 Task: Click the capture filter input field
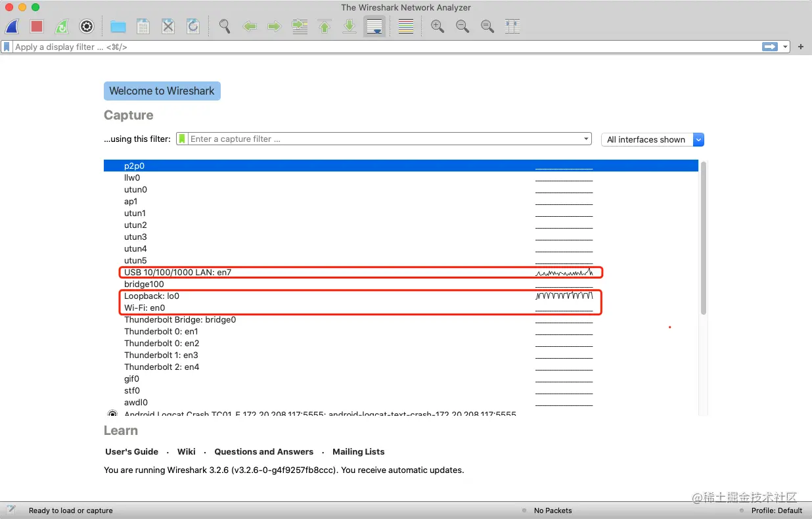pyautogui.click(x=386, y=139)
